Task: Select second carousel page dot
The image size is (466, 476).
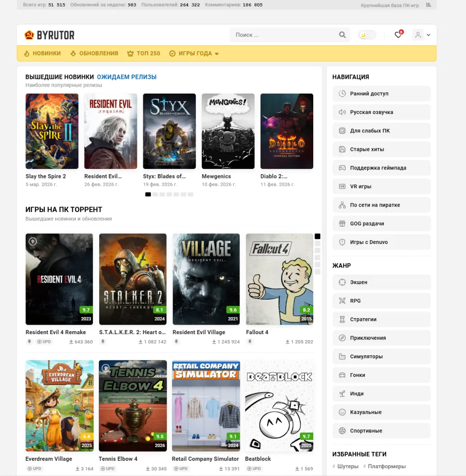Action: pyautogui.click(x=155, y=194)
